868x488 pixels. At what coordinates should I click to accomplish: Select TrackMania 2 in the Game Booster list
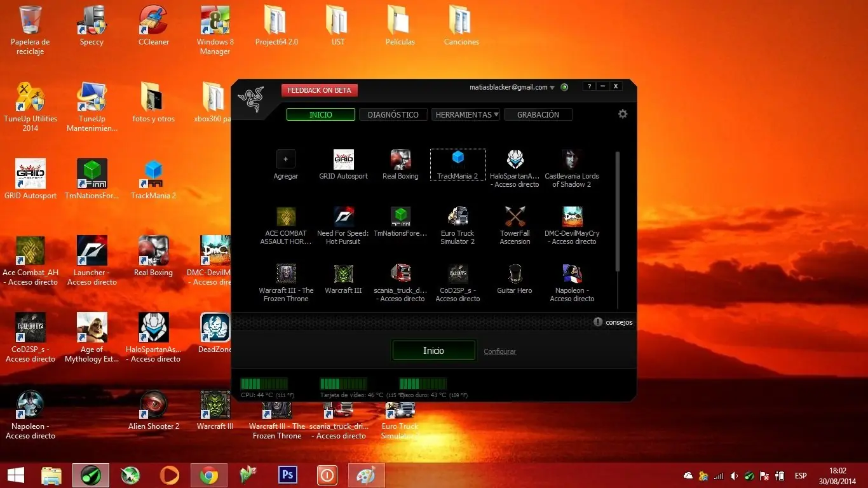[x=458, y=165]
